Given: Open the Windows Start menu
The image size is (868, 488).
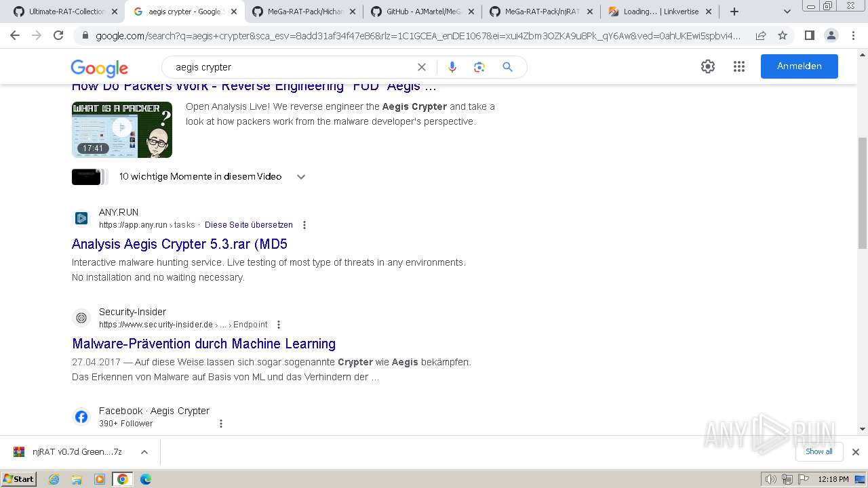Looking at the screenshot, I should (x=19, y=479).
